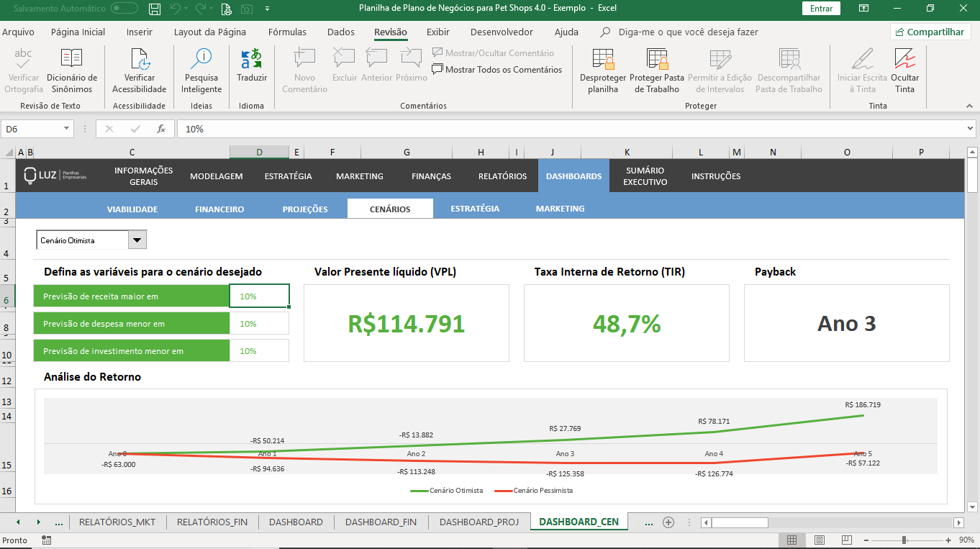Click the zoom slider handle
The width and height of the screenshot is (980, 549).
point(904,540)
